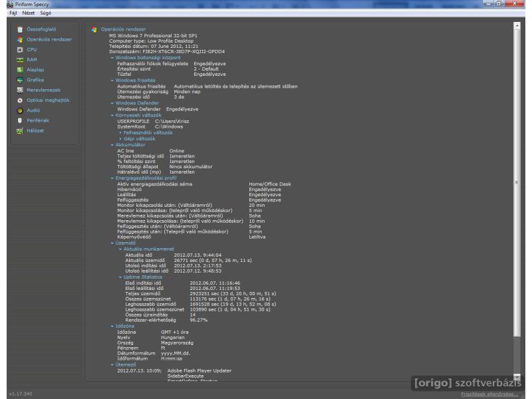Viewport: 532px width, 399px height.
Task: Click the Telepítési dátum line
Action: 154,47
